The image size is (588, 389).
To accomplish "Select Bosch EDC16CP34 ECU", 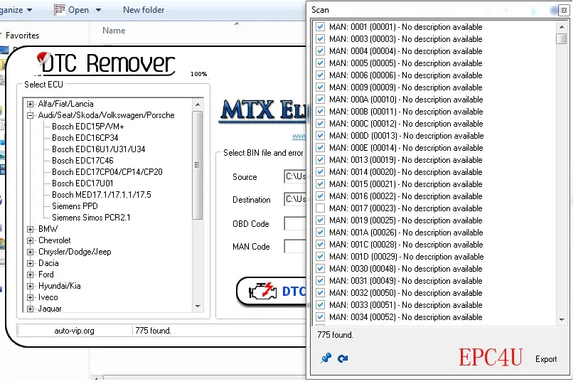I will point(85,138).
